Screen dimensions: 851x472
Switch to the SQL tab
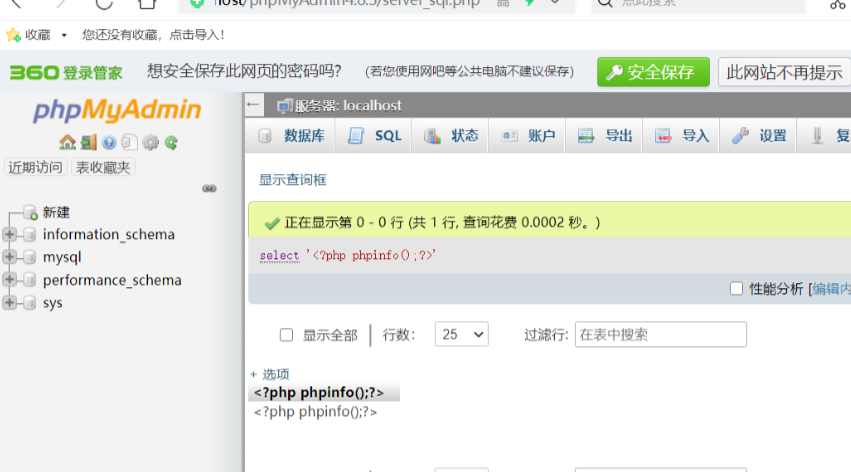[373, 136]
